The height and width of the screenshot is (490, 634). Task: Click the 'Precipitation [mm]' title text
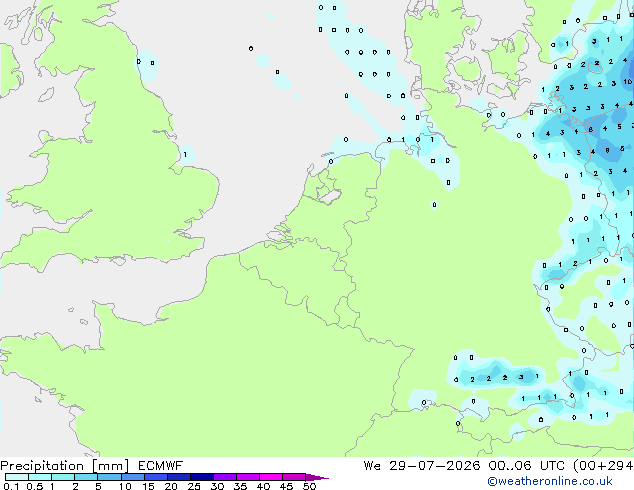pos(64,466)
